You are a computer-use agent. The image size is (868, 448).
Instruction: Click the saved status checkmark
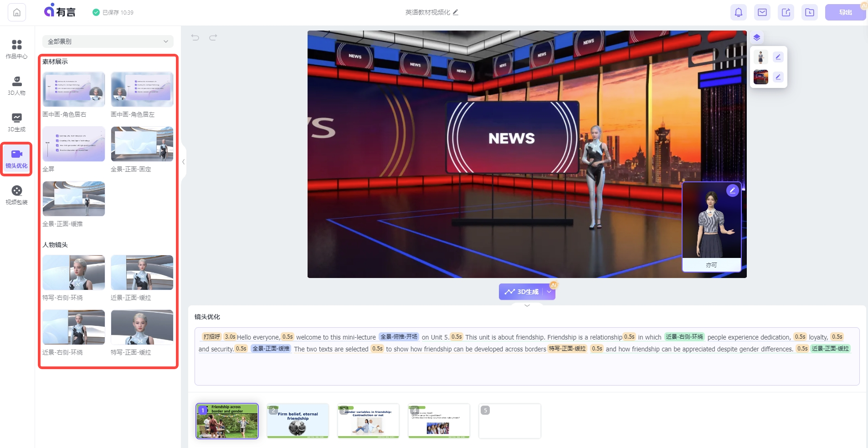[x=96, y=12]
